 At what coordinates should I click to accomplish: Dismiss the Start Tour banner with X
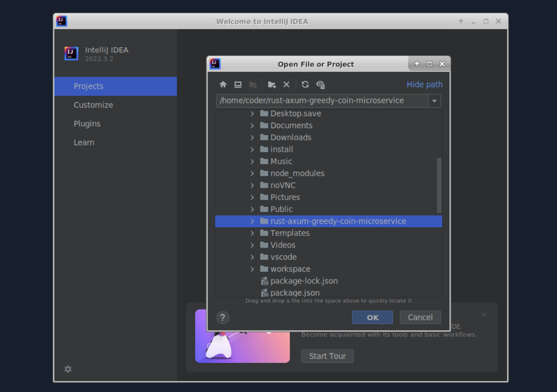point(484,315)
